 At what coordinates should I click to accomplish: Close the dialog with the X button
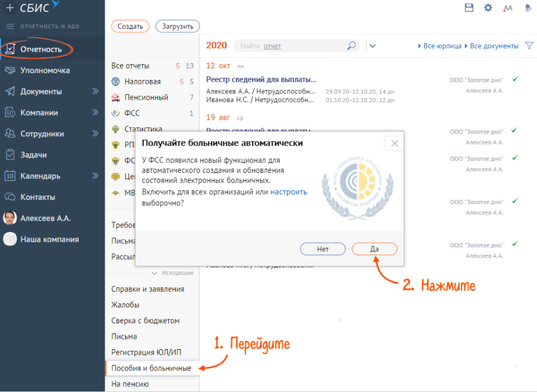394,144
